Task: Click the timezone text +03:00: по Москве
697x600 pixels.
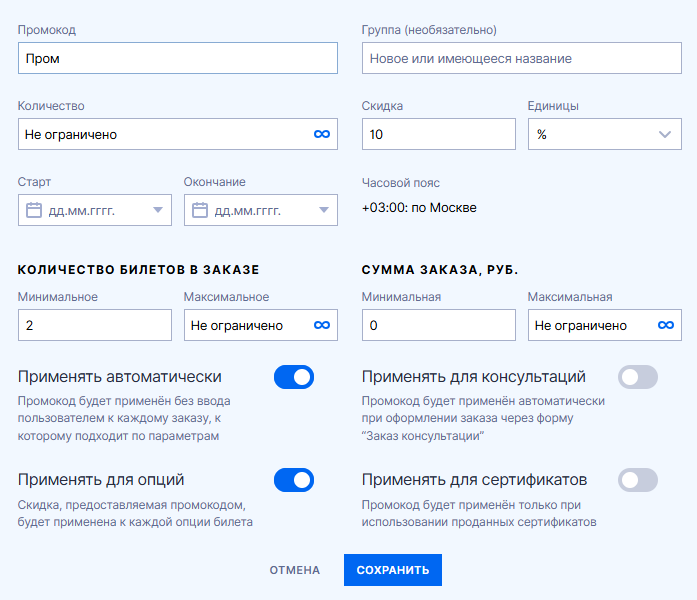Action: pos(419,208)
